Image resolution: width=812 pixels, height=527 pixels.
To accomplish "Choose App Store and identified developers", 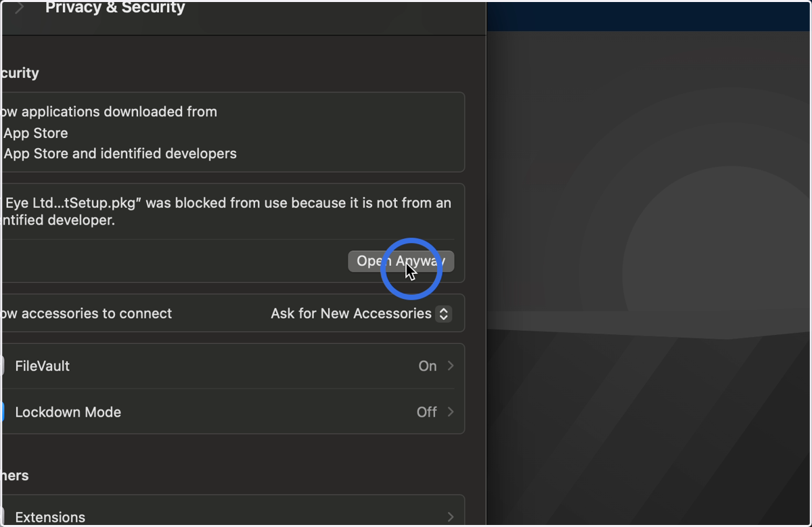I will 120,154.
